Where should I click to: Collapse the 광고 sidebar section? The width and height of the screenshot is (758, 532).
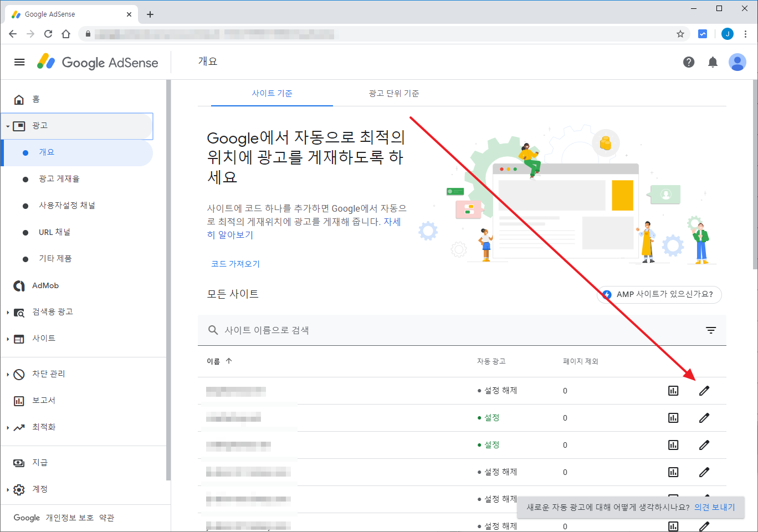pyautogui.click(x=78, y=126)
